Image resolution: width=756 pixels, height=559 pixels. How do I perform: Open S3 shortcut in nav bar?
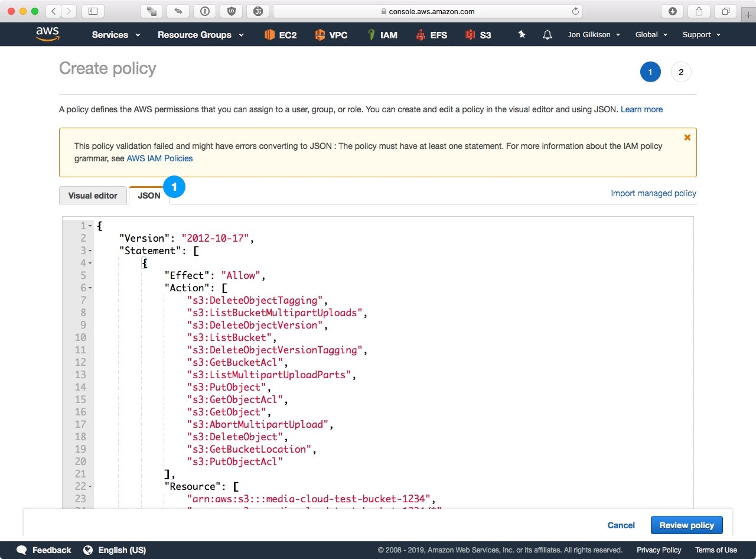click(x=478, y=35)
